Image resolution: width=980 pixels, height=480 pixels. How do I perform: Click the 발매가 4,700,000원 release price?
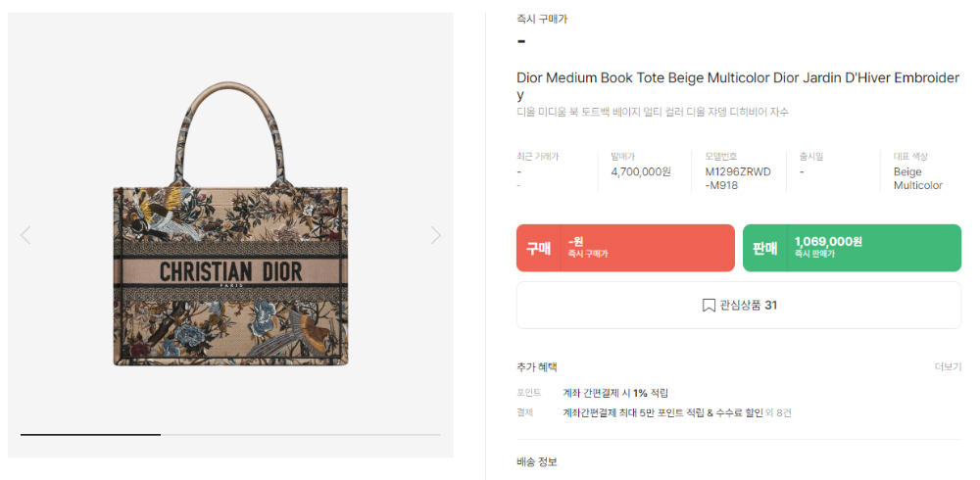pyautogui.click(x=641, y=171)
